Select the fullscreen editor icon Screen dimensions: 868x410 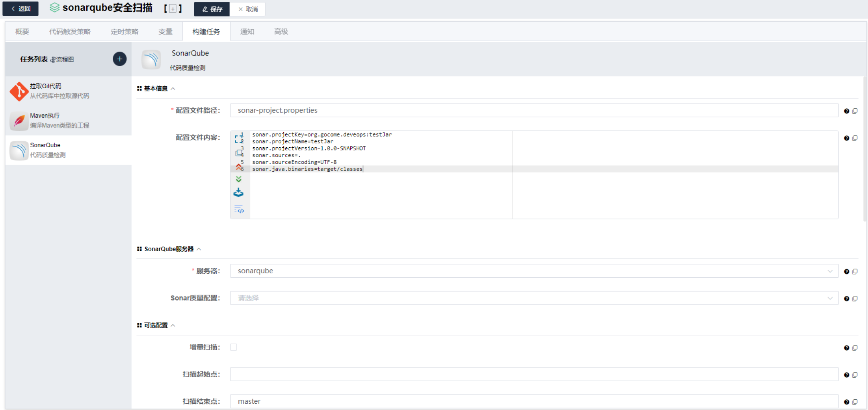(239, 138)
